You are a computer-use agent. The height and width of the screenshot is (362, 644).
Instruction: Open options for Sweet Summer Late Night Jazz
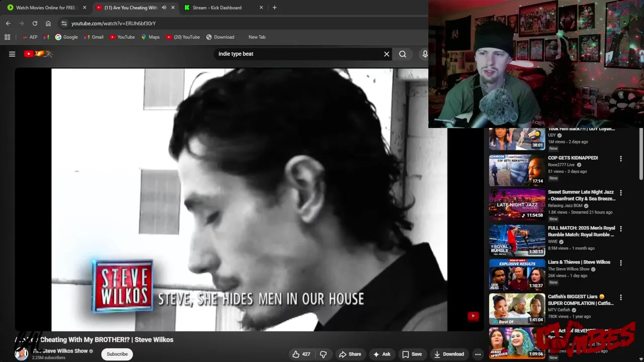621,193
